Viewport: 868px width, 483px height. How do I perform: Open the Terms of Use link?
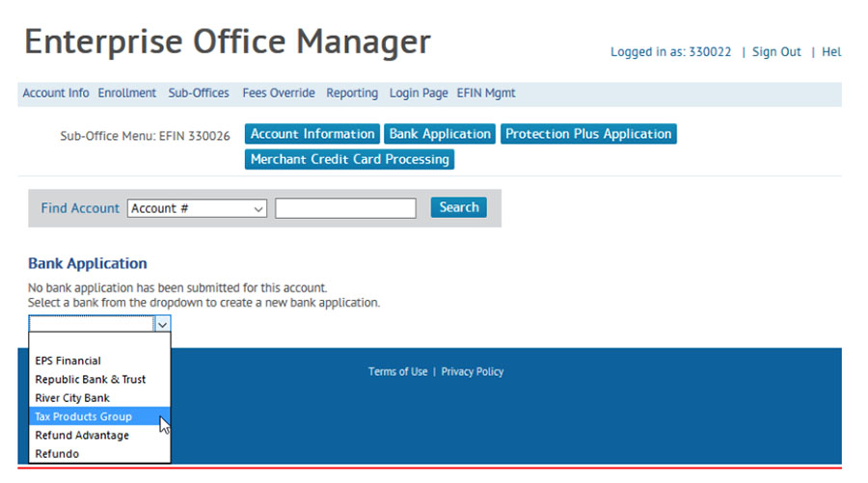click(397, 372)
